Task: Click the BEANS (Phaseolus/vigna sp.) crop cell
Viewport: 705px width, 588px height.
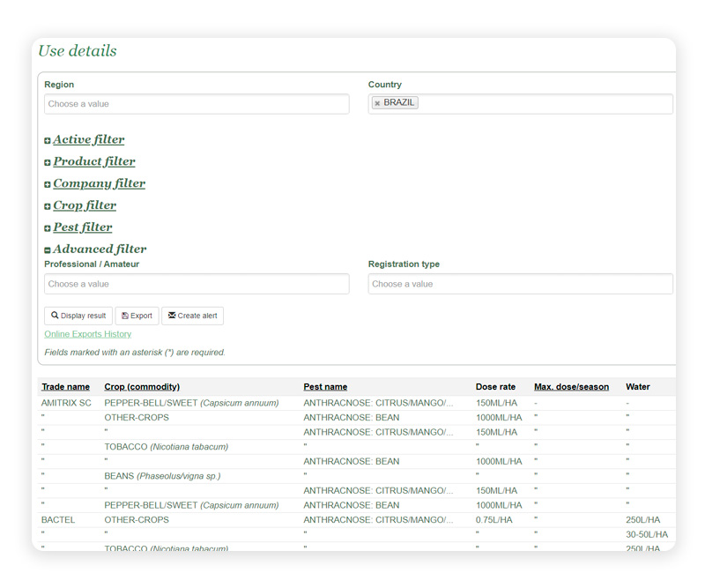Action: click(x=162, y=476)
